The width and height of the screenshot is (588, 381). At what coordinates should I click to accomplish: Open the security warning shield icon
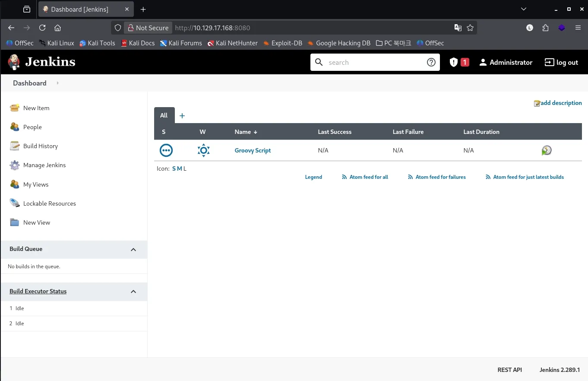453,62
